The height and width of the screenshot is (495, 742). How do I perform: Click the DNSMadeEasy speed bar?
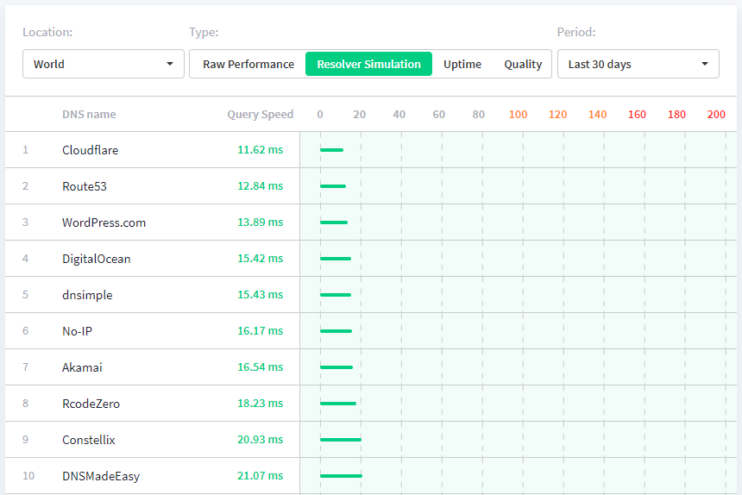(341, 476)
